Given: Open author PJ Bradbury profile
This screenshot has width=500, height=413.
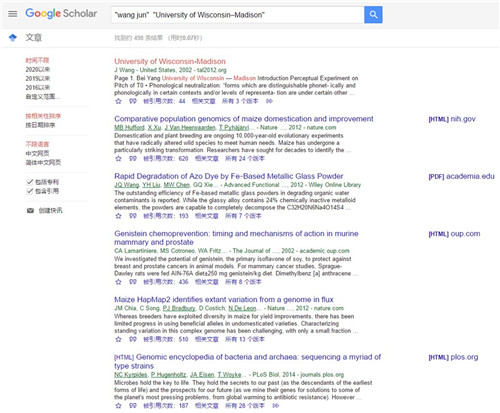Looking at the screenshot, I should (x=179, y=308).
